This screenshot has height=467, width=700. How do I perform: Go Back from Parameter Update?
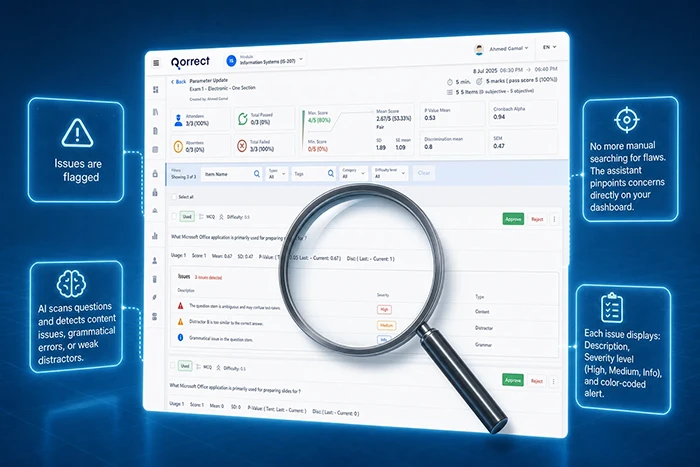click(178, 82)
